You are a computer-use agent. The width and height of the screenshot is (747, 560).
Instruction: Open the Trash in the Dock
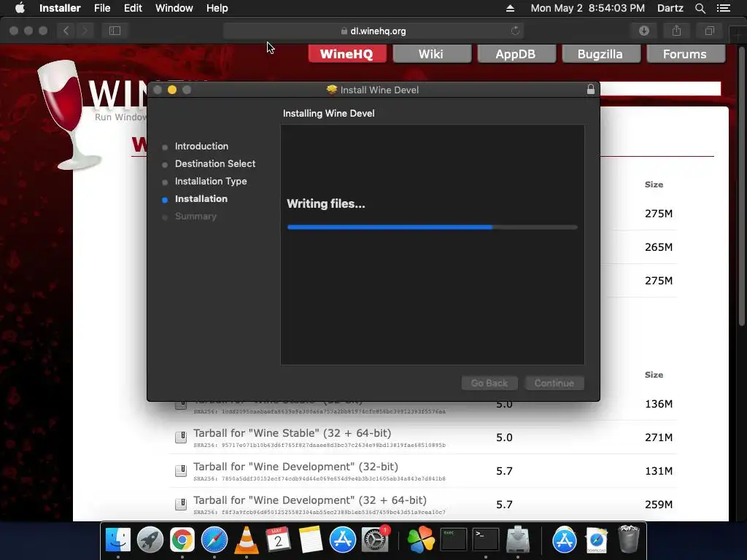[x=628, y=540]
